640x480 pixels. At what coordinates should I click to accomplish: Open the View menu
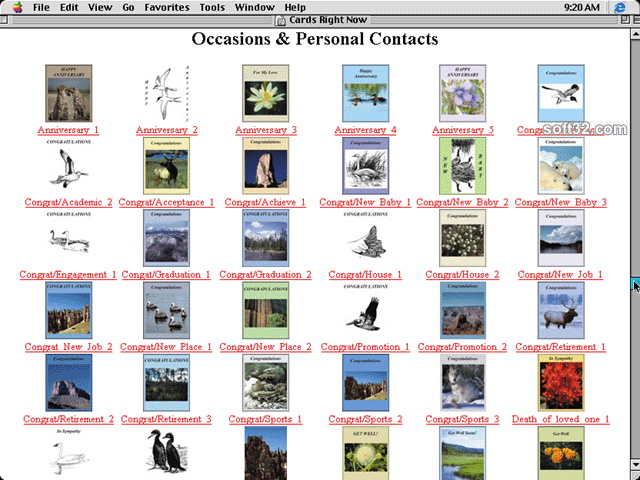(100, 7)
